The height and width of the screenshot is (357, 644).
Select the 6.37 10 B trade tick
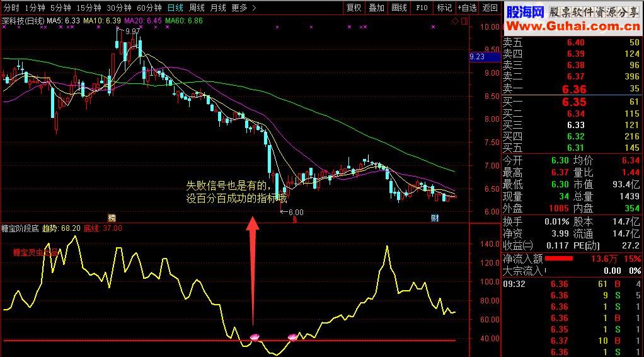[572, 341]
